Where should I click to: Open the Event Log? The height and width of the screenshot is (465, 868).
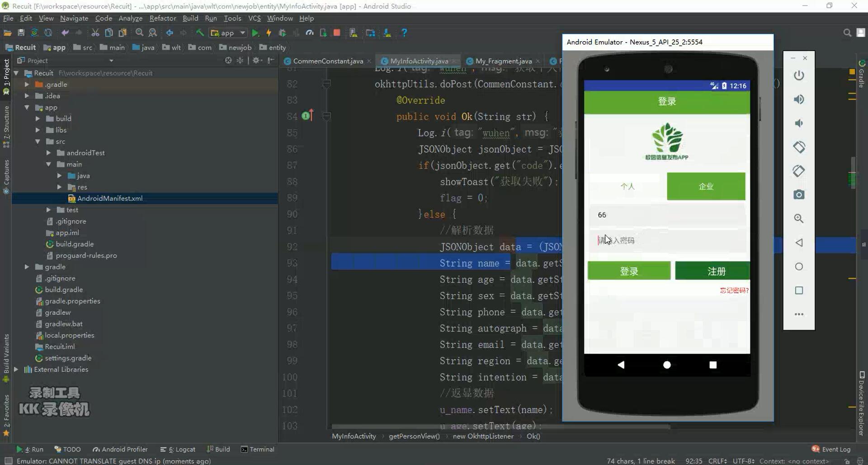[831, 449]
